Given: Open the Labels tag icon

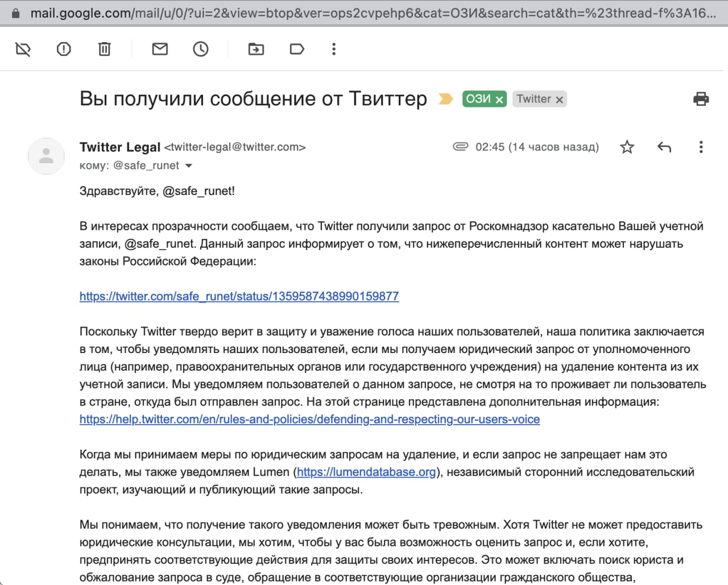Looking at the screenshot, I should tap(297, 49).
